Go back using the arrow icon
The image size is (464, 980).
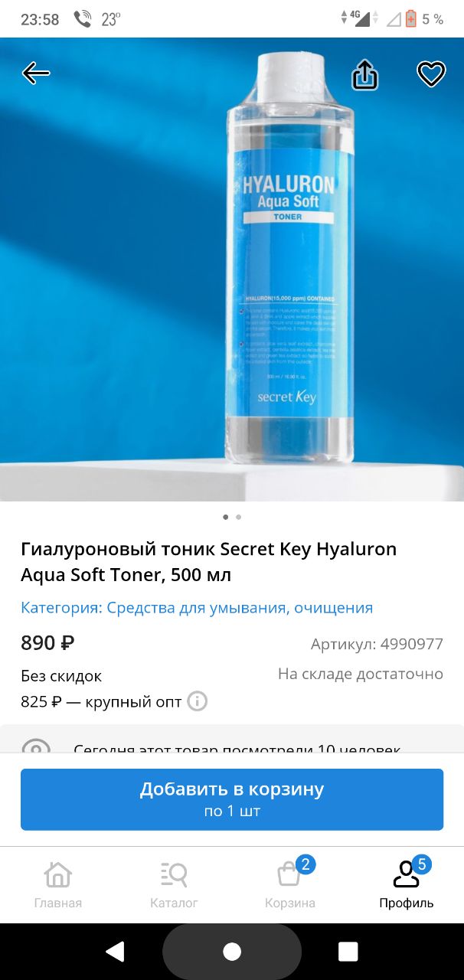coord(36,73)
